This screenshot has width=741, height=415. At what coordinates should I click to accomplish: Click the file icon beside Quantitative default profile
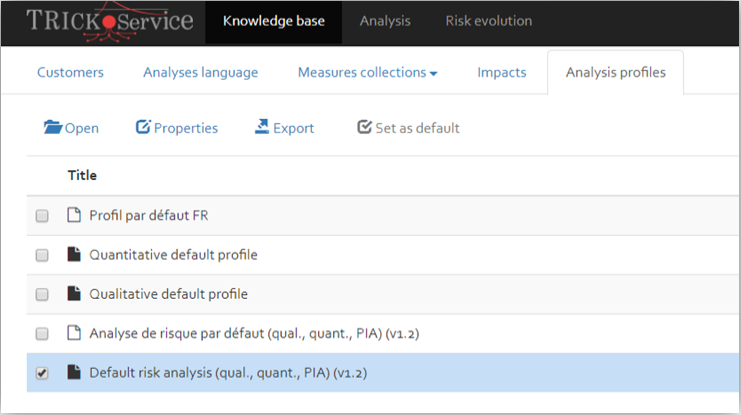click(x=74, y=254)
